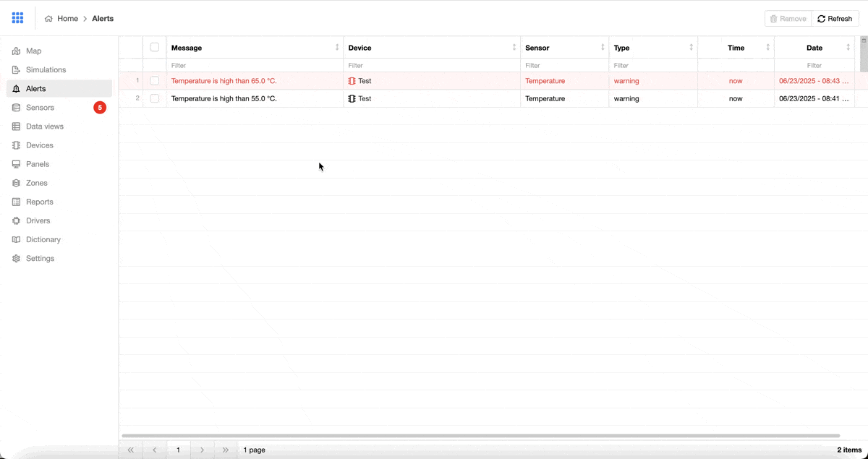Viewport: 868px width, 459px height.
Task: Click device icon in the 65.0 °C row
Action: [x=352, y=81]
